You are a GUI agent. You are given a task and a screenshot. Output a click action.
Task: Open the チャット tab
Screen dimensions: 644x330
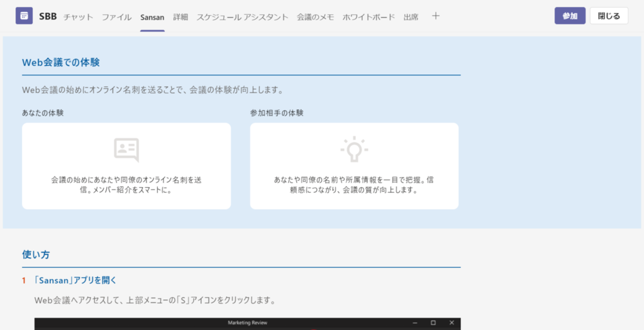78,17
